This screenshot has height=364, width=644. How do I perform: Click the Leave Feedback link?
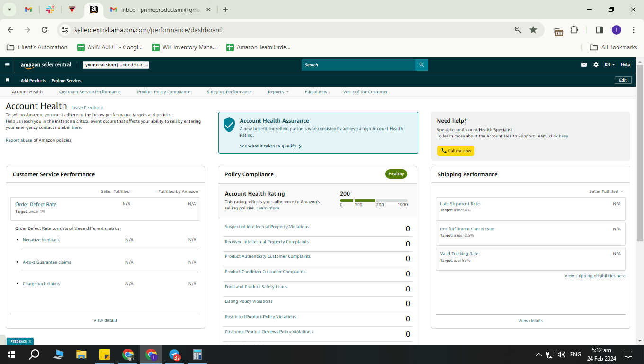pyautogui.click(x=87, y=108)
